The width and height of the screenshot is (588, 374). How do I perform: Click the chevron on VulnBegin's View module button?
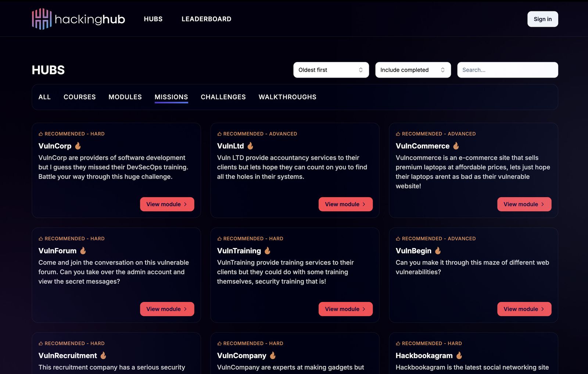(542, 309)
